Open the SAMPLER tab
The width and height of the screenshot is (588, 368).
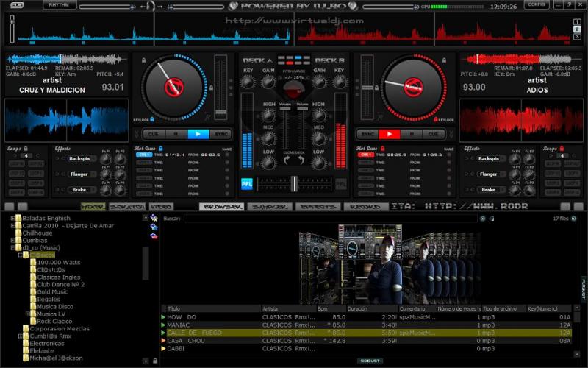270,207
